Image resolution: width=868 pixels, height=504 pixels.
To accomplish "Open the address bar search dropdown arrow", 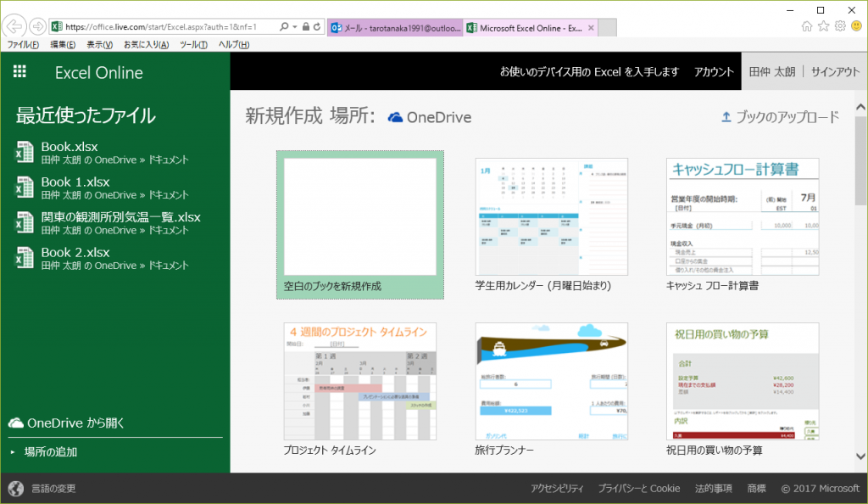I will coord(294,26).
